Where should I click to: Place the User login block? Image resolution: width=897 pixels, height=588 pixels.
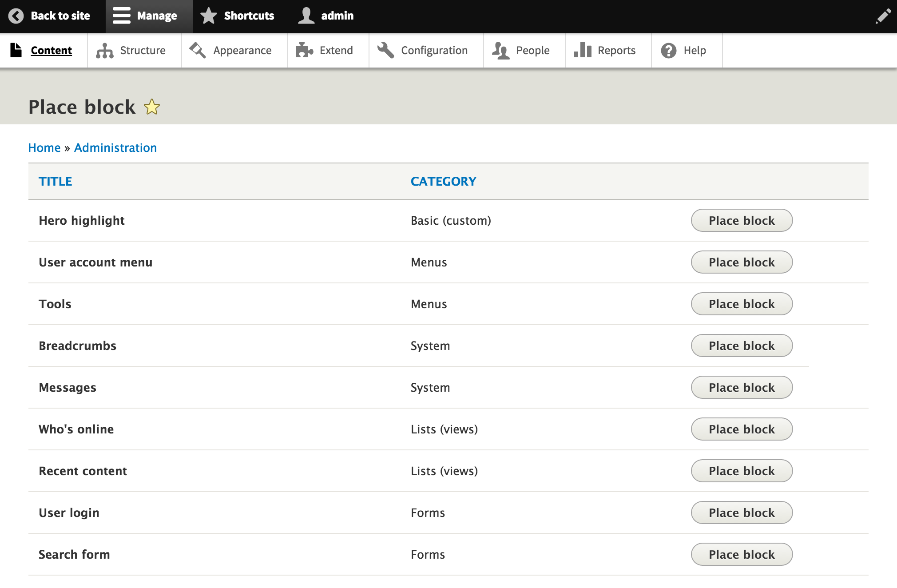(x=741, y=513)
